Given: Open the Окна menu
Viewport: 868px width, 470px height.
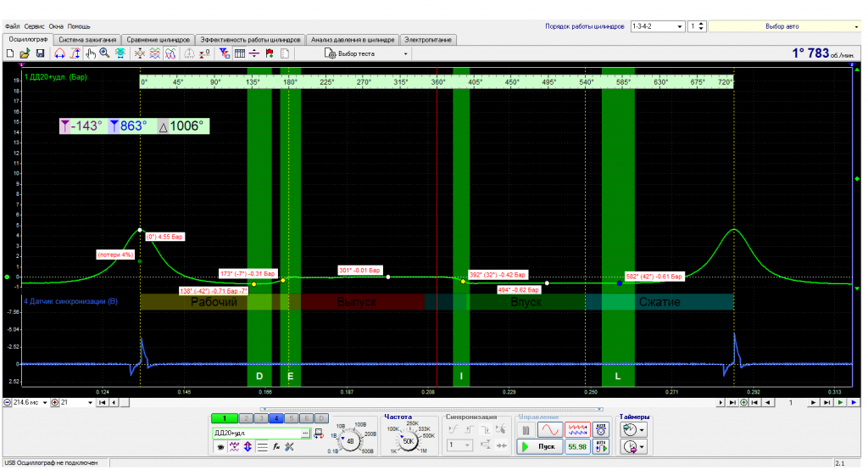Looking at the screenshot, I should point(56,26).
